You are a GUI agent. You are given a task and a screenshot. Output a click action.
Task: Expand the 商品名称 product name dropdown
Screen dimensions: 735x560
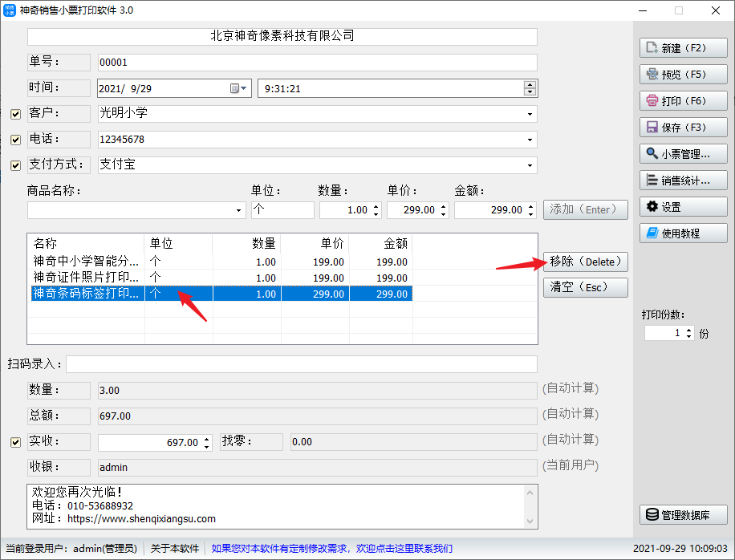pos(238,210)
